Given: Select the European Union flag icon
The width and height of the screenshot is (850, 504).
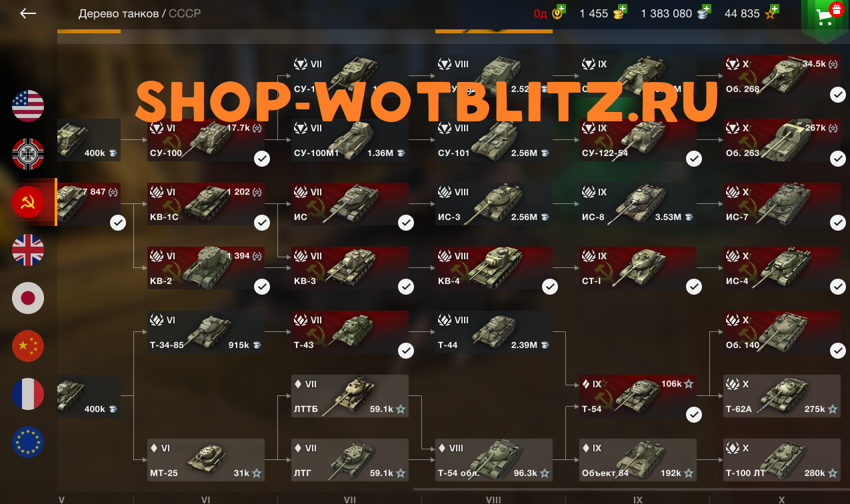Looking at the screenshot, I should pyautogui.click(x=28, y=442).
